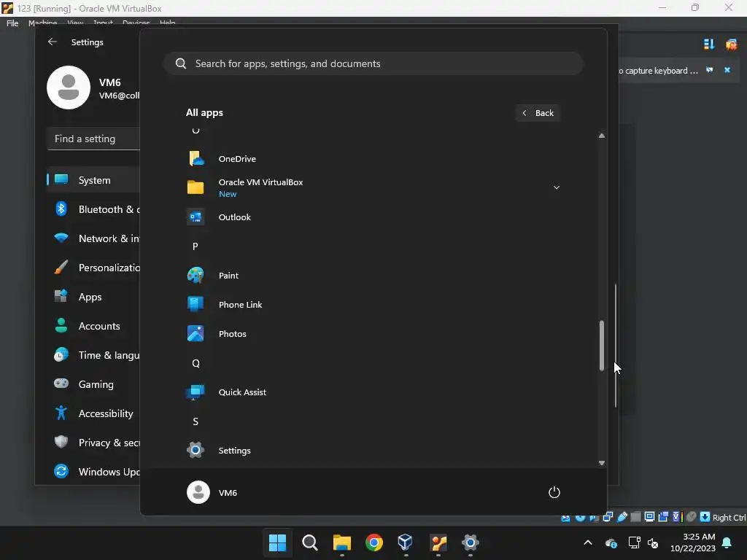Jump to letter P section header
The height and width of the screenshot is (560, 747).
point(196,246)
